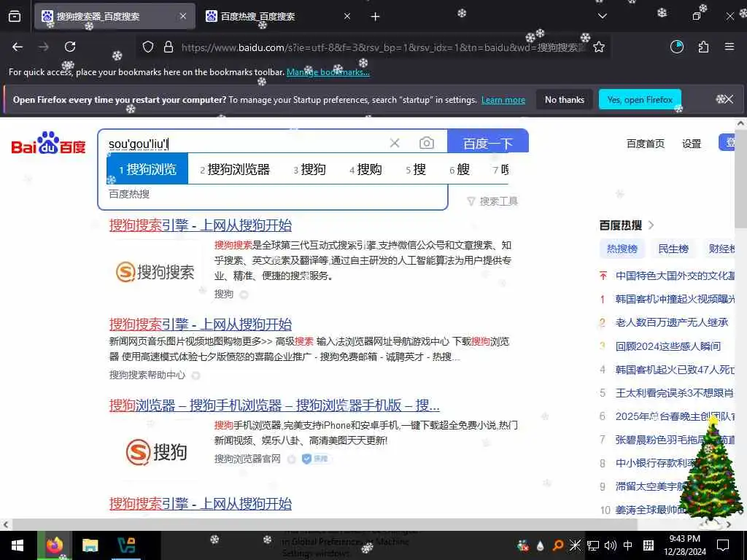The width and height of the screenshot is (747, 560).
Task: Open the tracking protection shield icon
Action: (148, 47)
